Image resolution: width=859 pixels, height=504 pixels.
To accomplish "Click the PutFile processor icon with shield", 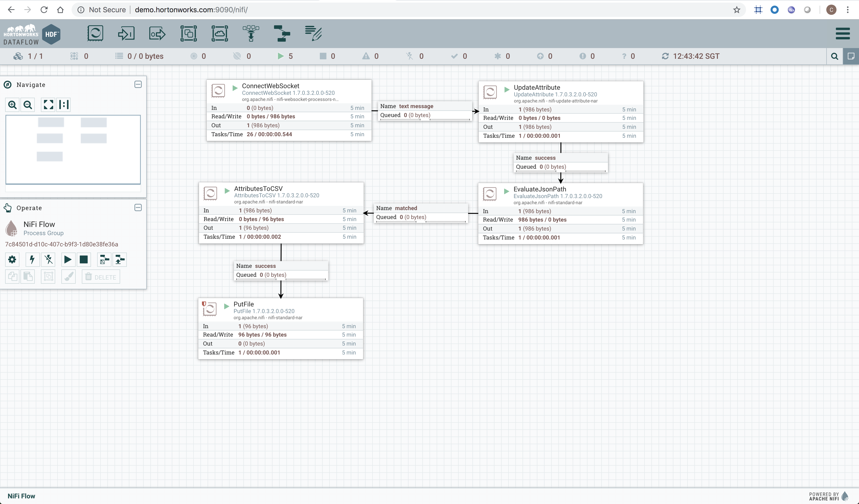I will [209, 309].
